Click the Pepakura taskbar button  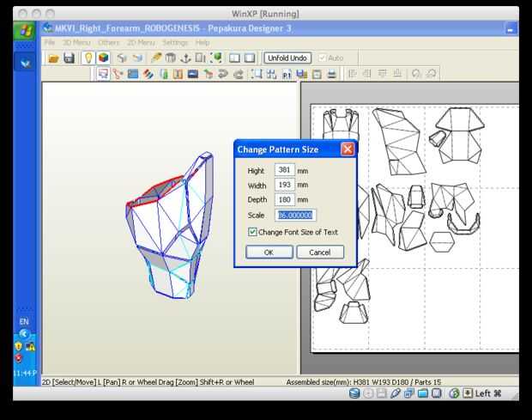(x=25, y=62)
